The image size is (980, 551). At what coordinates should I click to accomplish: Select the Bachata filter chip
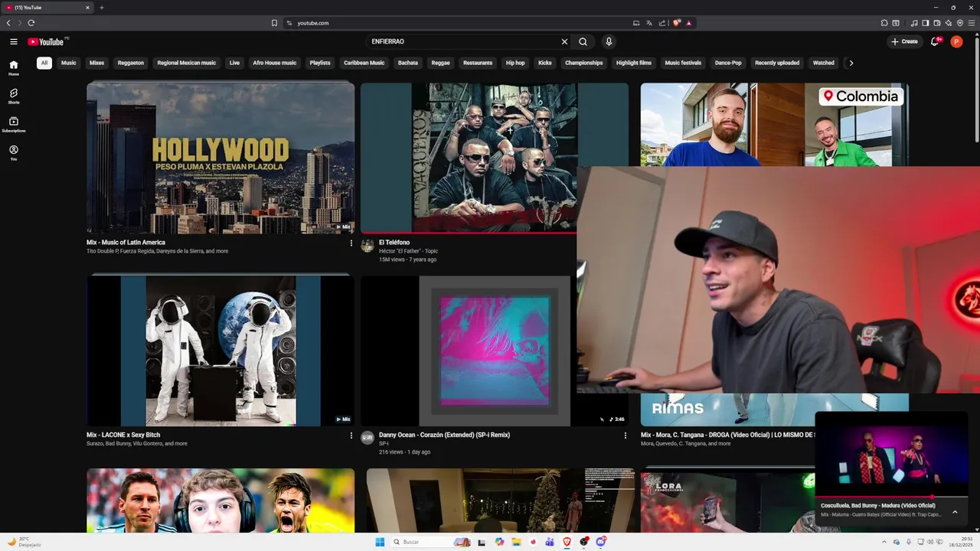408,63
